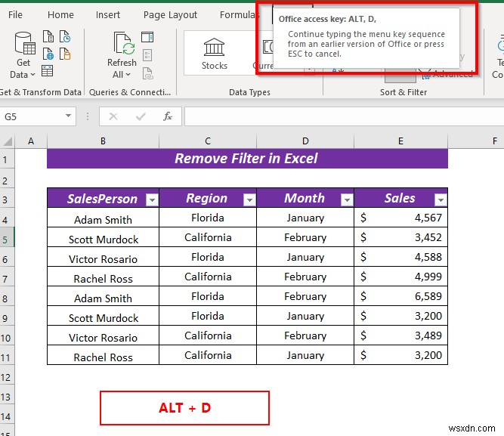Screen dimensions: 504x436
Task: Open the Get Data dropdown
Action: tap(23, 55)
